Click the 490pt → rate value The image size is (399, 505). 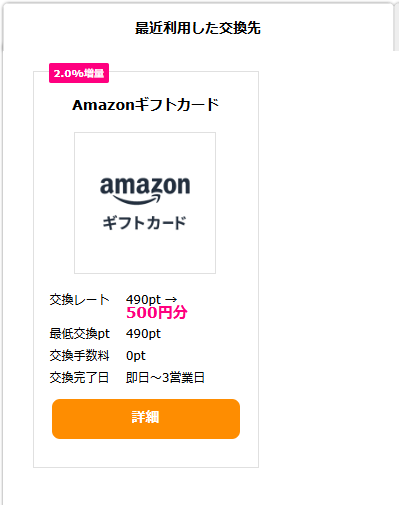click(x=152, y=299)
